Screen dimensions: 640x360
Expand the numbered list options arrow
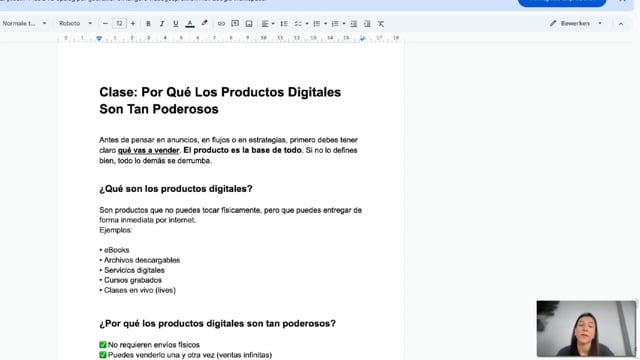pos(344,24)
